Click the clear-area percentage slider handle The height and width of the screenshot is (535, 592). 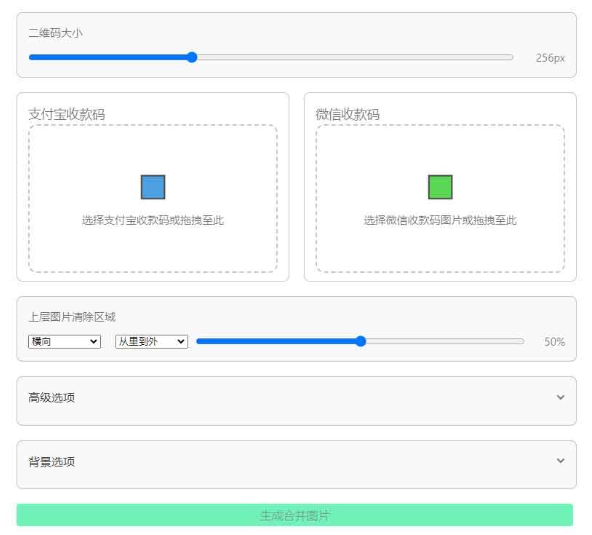click(361, 341)
